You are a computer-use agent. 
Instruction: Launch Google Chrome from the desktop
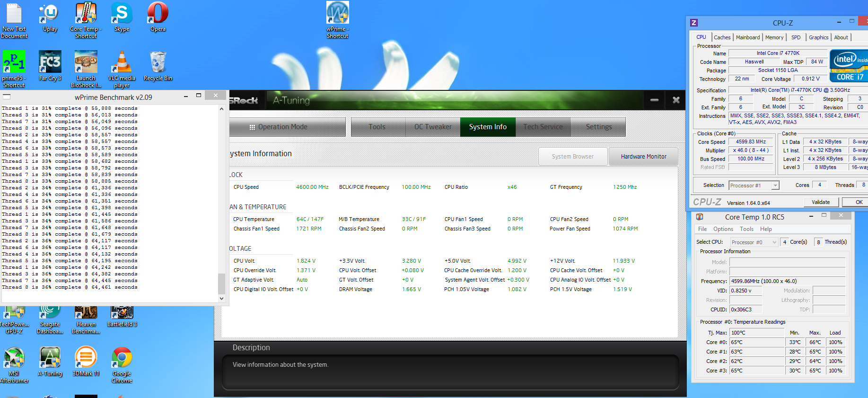(122, 365)
